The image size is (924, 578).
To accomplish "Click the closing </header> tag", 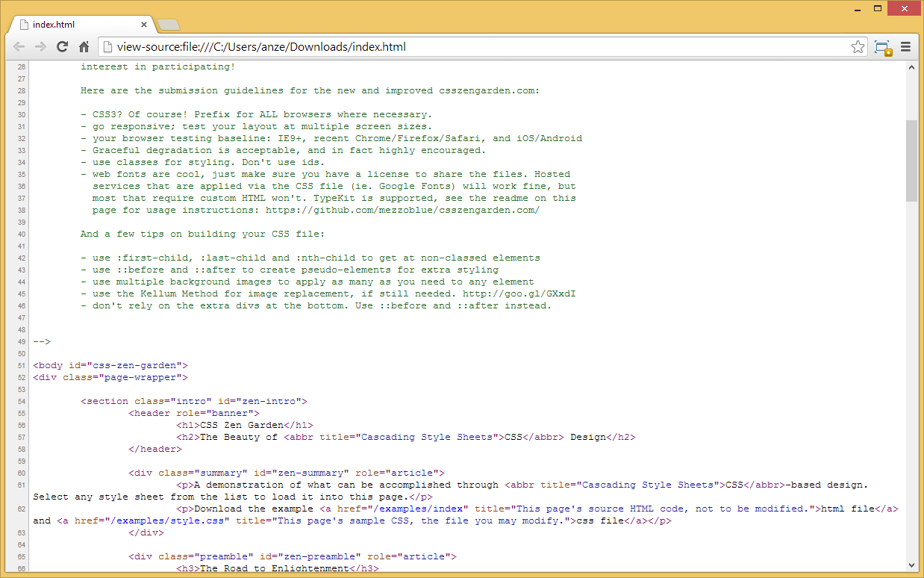I will coord(155,450).
